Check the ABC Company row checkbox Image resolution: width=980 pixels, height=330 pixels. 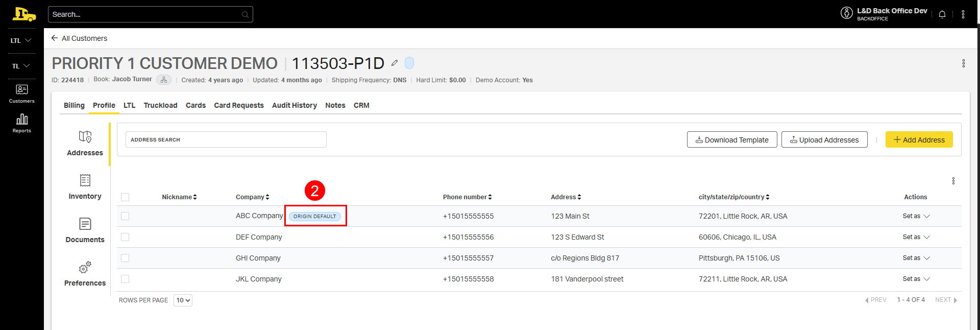click(x=125, y=216)
